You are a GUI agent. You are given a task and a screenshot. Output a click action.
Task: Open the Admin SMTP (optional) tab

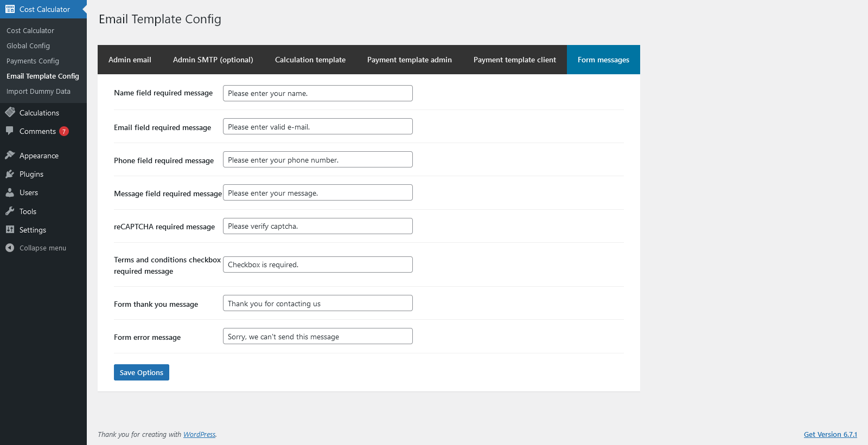213,60
